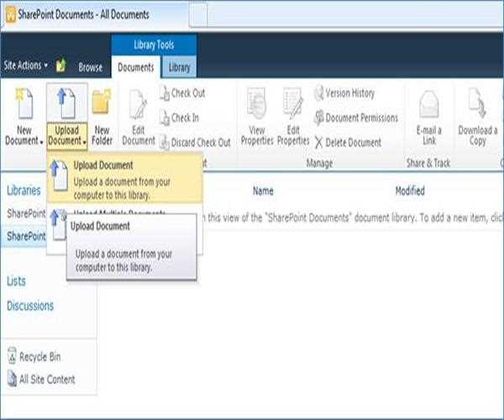This screenshot has width=504, height=420.
Task: Click the Edit Properties icon
Action: point(293,106)
